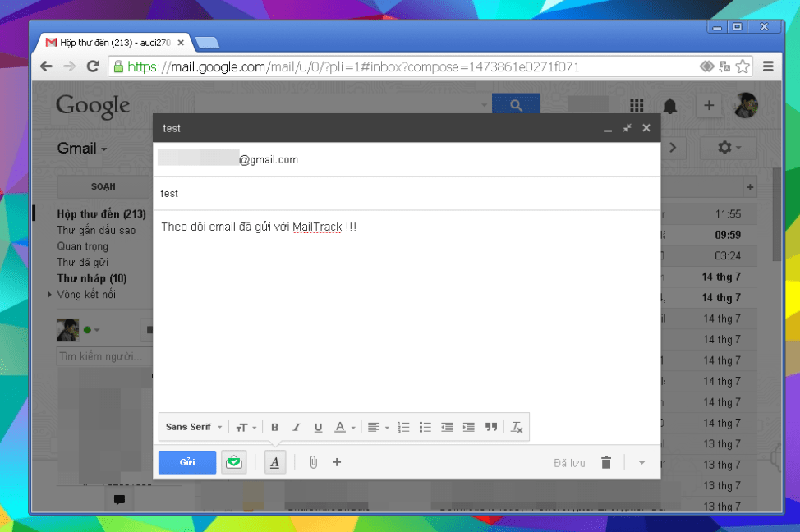
Task: Remove formatting with the clear formatting icon
Action: point(517,427)
